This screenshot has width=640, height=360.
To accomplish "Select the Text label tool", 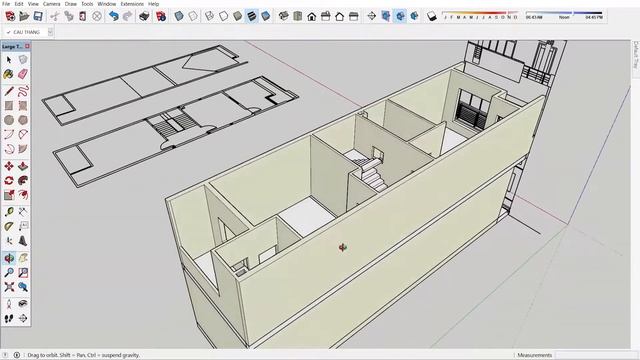I will click(23, 226).
